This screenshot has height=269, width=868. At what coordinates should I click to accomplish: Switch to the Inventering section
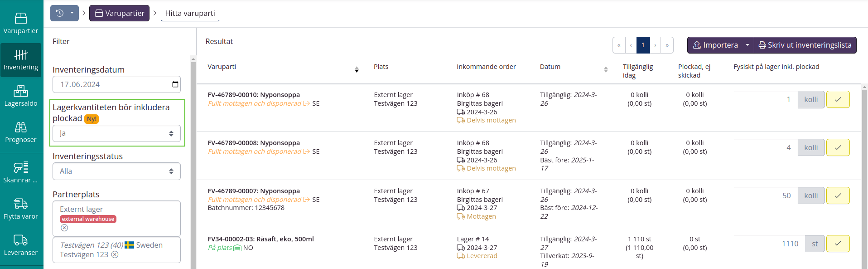coord(21,60)
